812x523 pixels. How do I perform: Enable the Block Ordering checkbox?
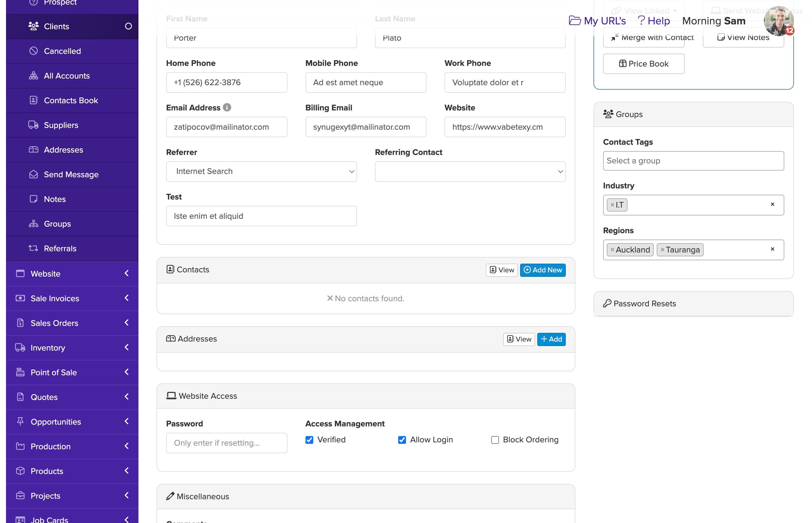[x=495, y=440]
